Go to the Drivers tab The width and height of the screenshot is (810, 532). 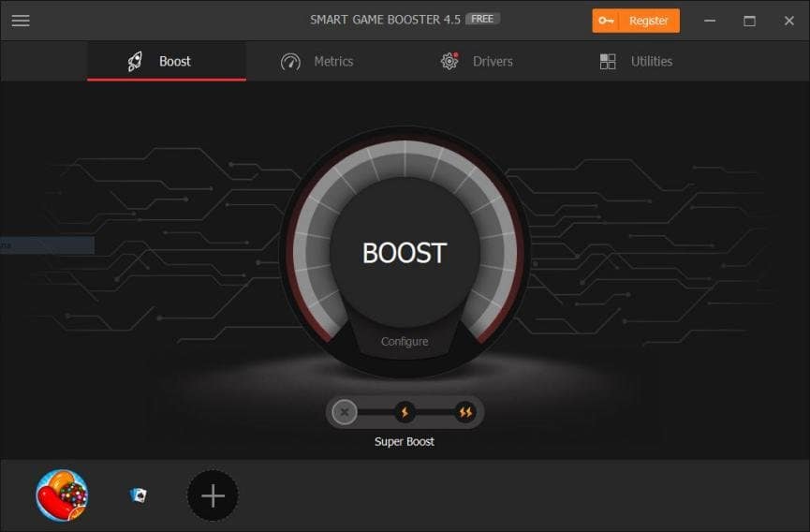click(x=477, y=62)
